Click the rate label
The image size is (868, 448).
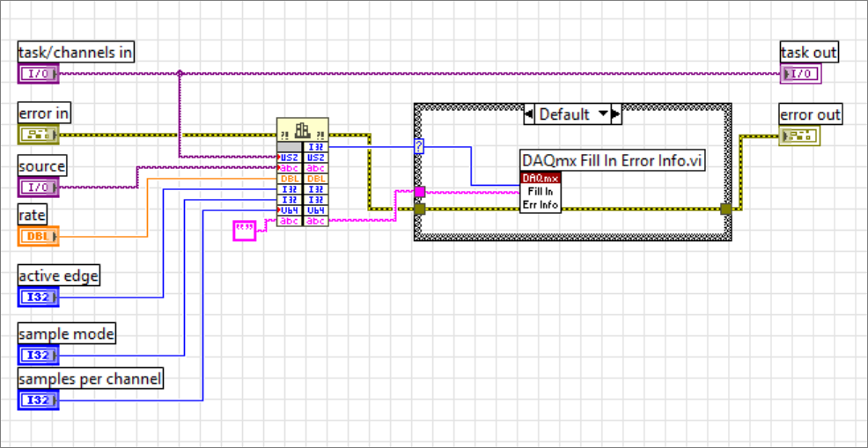[33, 216]
